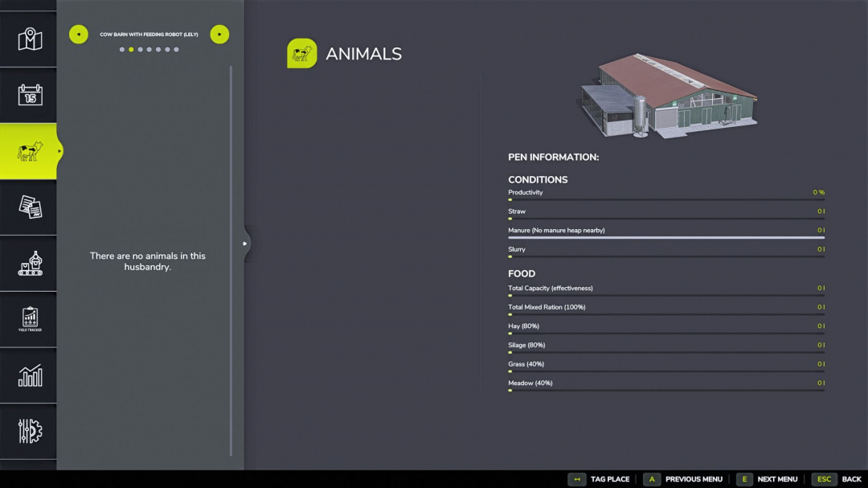Viewport: 868px width, 488px height.
Task: Select seventh husbandry page dot
Action: point(176,49)
